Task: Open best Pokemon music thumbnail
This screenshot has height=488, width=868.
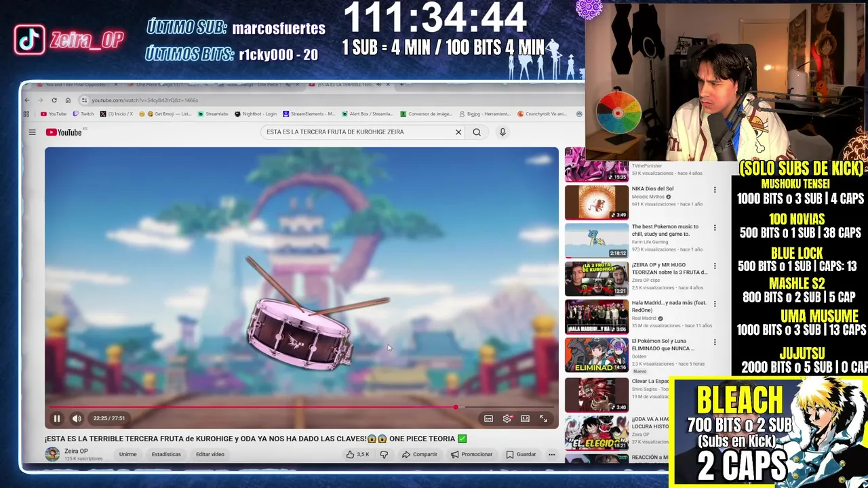Action: 597,240
